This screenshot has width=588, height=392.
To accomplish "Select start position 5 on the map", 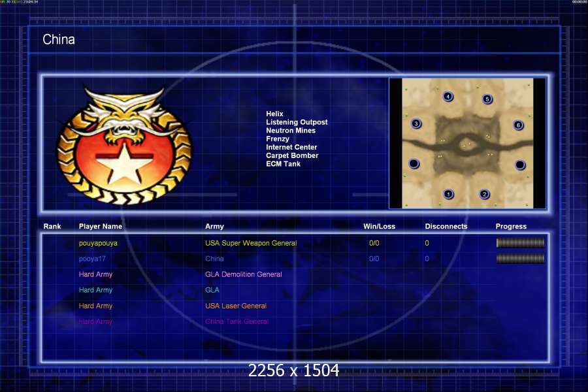I will point(487,99).
